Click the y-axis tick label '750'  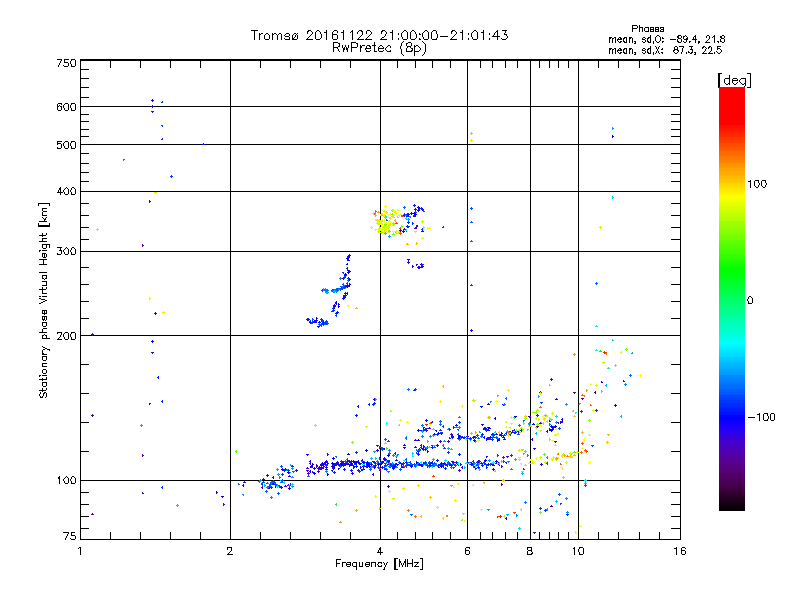(x=66, y=63)
